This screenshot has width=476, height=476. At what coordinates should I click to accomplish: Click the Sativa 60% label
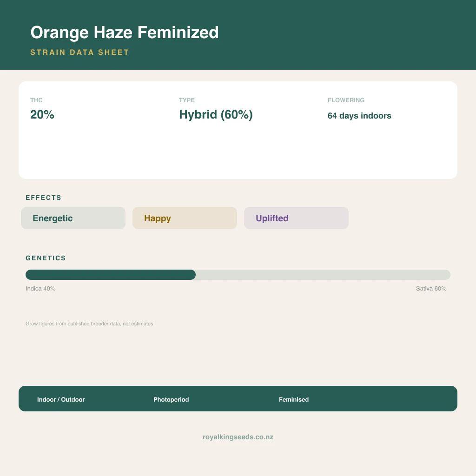pos(431,288)
